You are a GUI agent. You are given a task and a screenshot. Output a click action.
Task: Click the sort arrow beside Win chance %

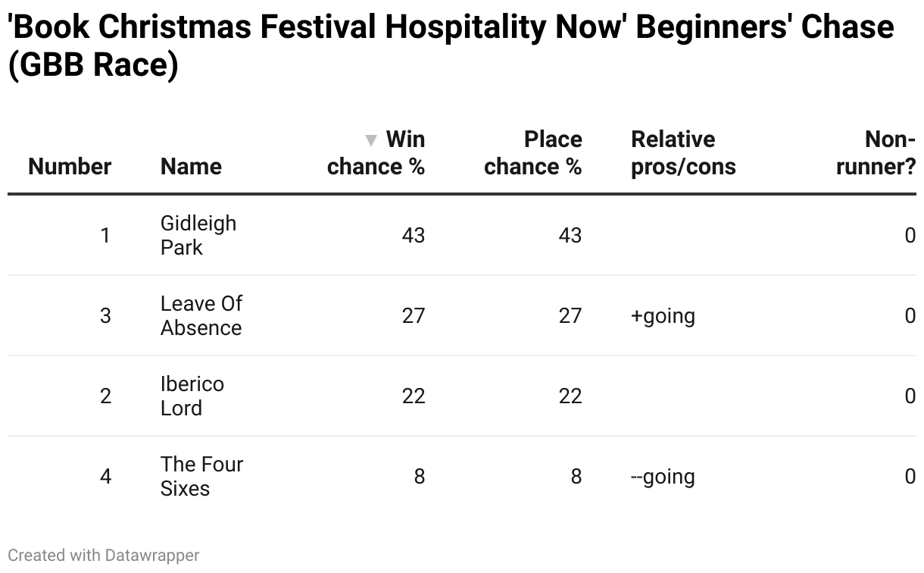370,140
